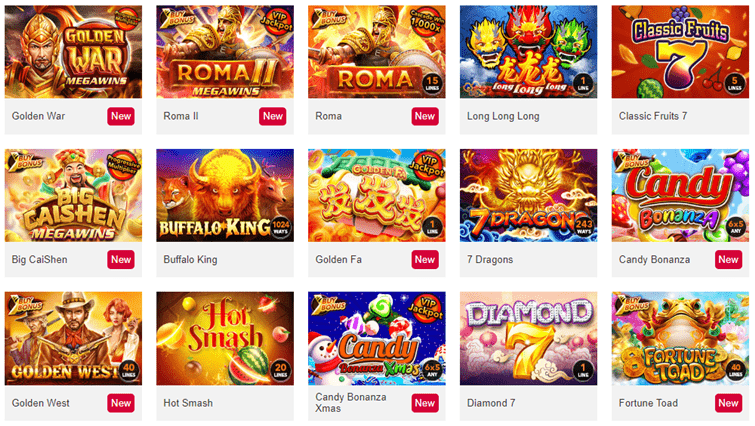Click the 5 Lines badge on Classic Fruits 7
The width and height of the screenshot is (755, 426).
(735, 83)
